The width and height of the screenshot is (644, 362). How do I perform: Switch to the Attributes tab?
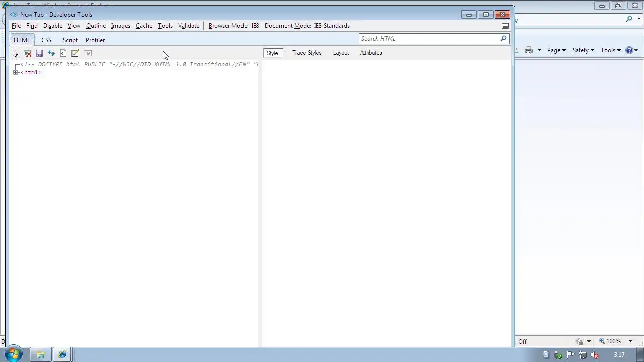click(371, 53)
